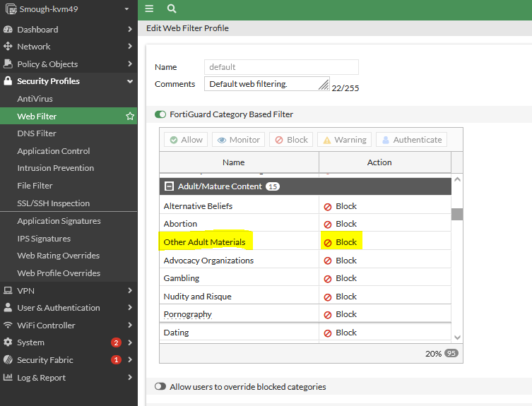
Task: Click the Web Filter favorite star icon
Action: (x=130, y=116)
